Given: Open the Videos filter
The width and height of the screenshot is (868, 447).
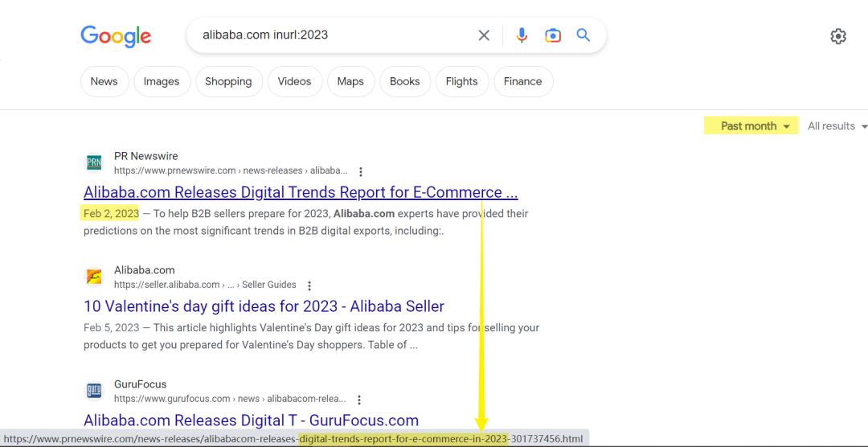Looking at the screenshot, I should pyautogui.click(x=294, y=81).
